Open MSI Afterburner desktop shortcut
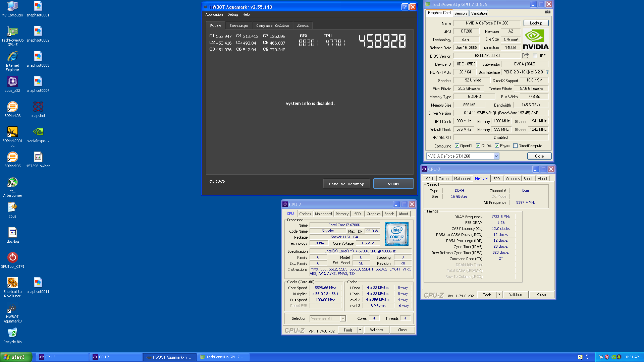Viewport: 644px width, 362px height. pos(12,187)
